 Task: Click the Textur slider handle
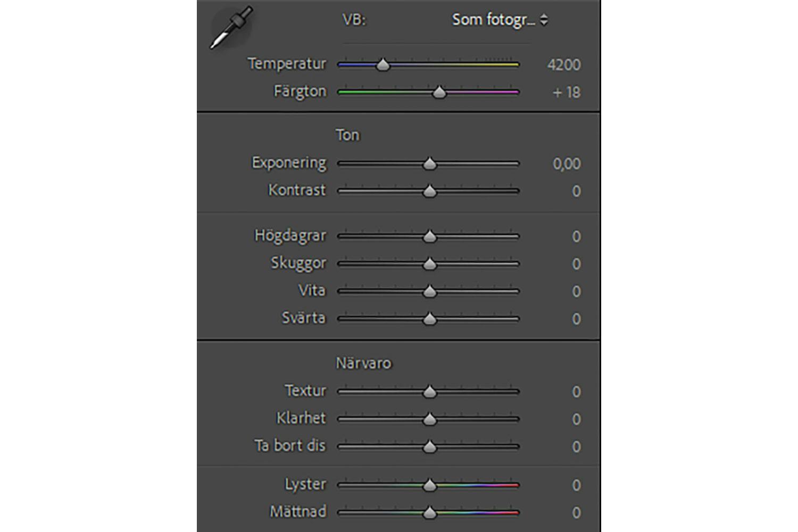tap(429, 392)
